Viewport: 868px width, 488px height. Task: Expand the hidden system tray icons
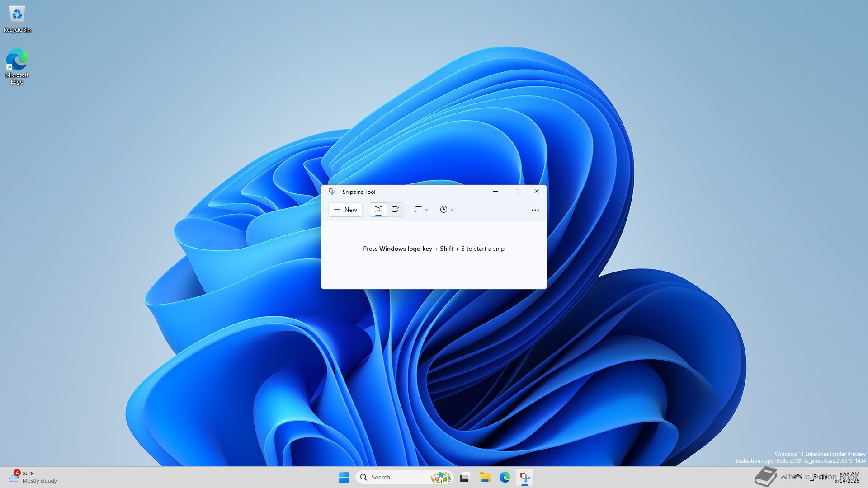click(x=783, y=477)
